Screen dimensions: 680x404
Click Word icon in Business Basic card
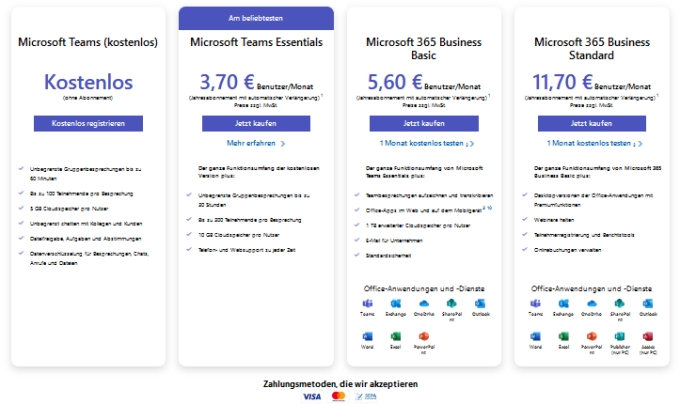[367, 336]
